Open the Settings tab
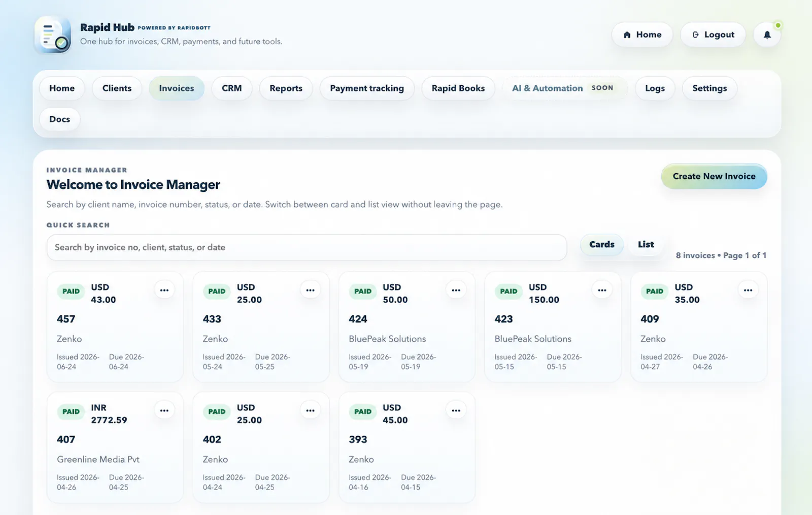 (709, 88)
